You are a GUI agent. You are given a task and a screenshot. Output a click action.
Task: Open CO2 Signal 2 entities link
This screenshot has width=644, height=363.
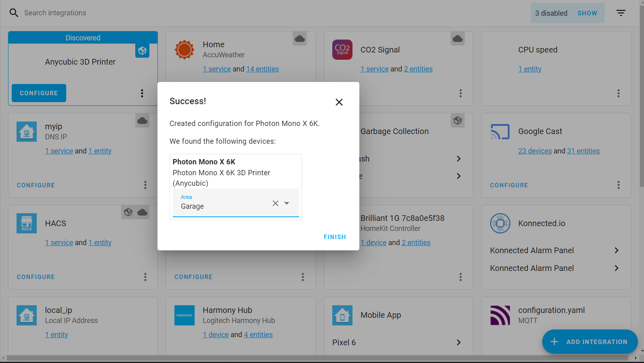tap(418, 69)
